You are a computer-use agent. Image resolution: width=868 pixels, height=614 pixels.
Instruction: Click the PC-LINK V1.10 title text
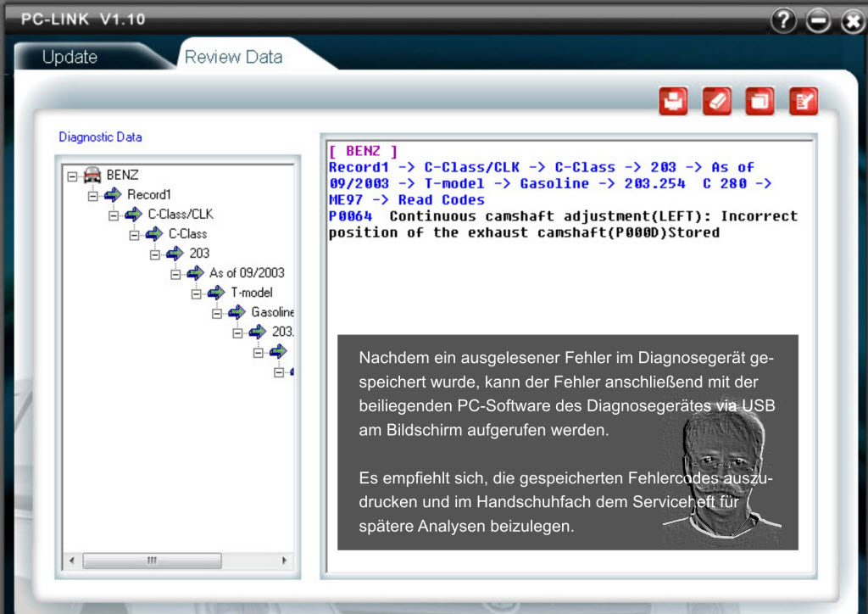click(83, 20)
